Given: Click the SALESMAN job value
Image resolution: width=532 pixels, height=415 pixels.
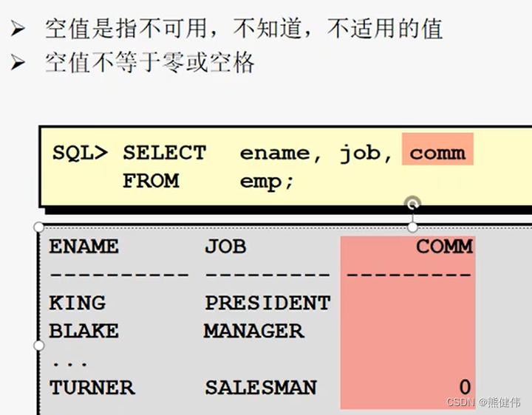Looking at the screenshot, I should 261,388.
